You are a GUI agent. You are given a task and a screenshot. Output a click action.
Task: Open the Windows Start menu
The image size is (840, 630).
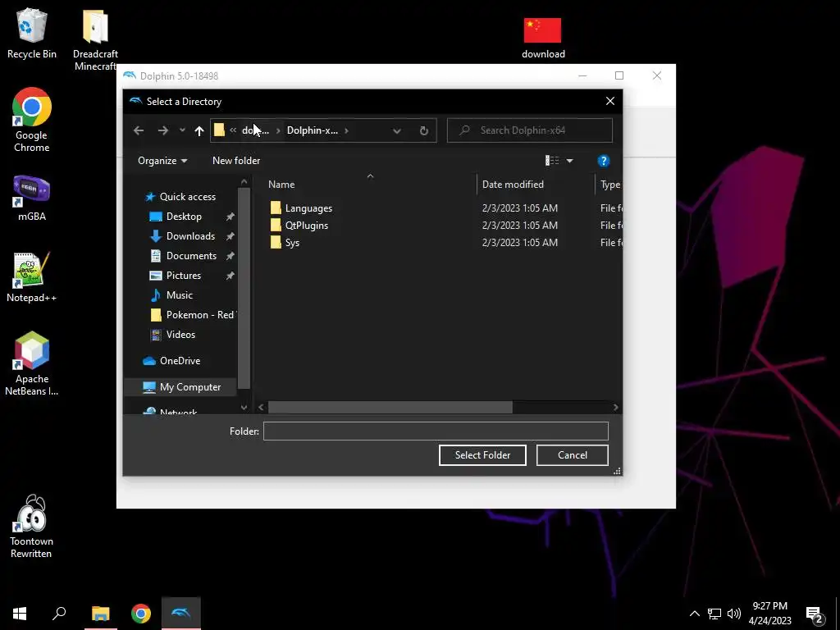(20, 614)
